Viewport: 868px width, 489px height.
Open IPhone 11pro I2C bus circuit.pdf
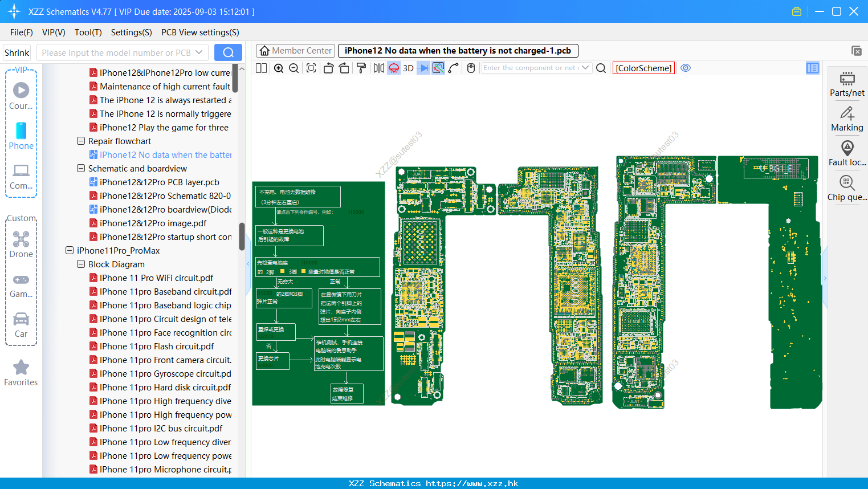pyautogui.click(x=156, y=429)
